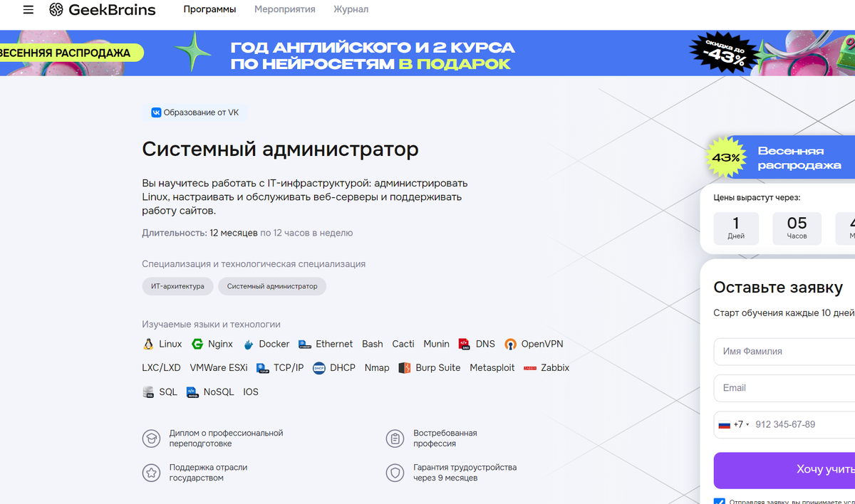This screenshot has width=855, height=504.
Task: Click the IOS technology label
Action: (251, 392)
